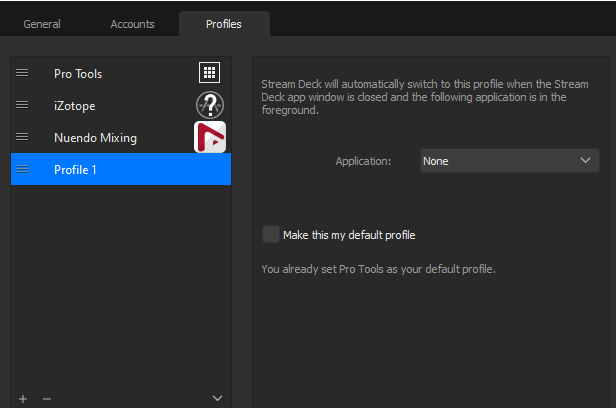Remove selected profile with minus button
Screen dimensions: 616x408
(x=47, y=399)
